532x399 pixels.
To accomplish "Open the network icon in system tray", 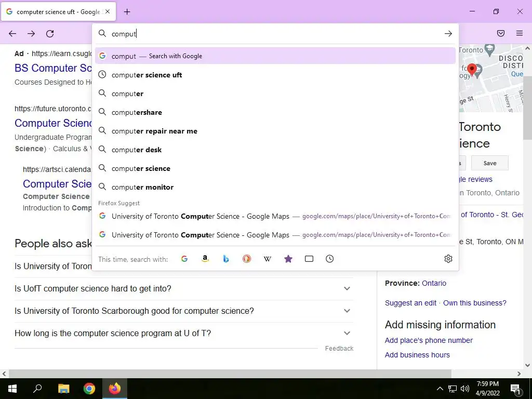I will pos(453,389).
